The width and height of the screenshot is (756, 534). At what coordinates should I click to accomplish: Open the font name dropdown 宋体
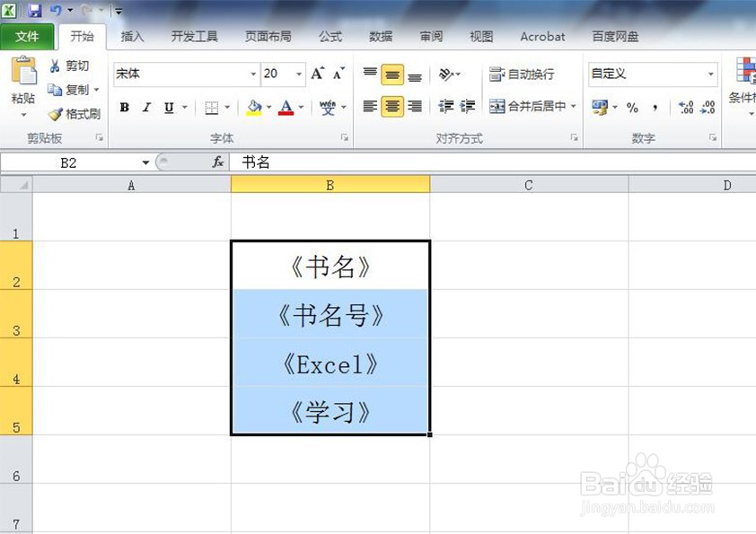click(x=252, y=74)
